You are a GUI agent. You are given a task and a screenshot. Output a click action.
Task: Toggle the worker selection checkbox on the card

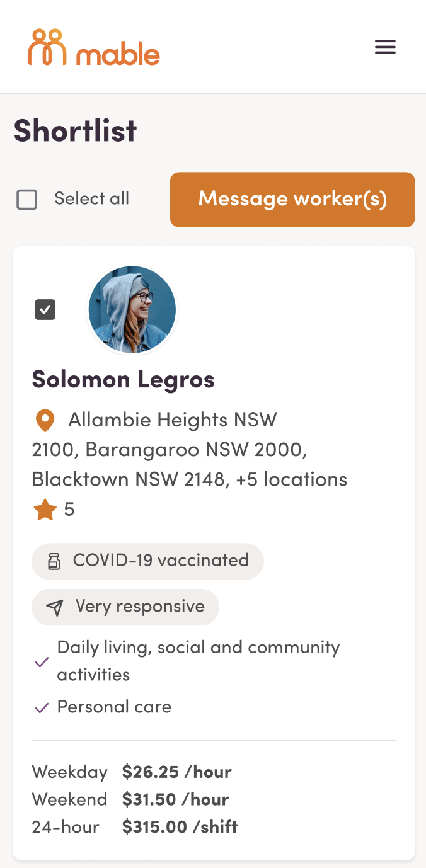45,309
